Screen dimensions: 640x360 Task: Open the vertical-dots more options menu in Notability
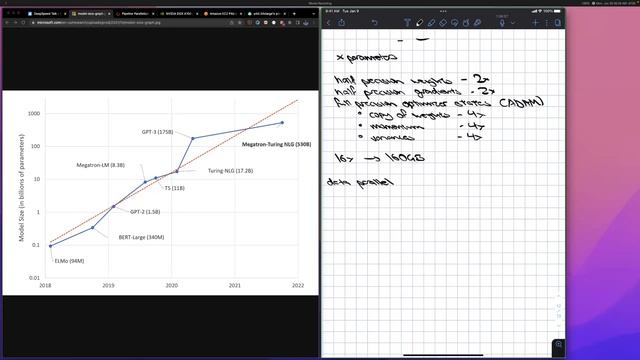coord(547,23)
